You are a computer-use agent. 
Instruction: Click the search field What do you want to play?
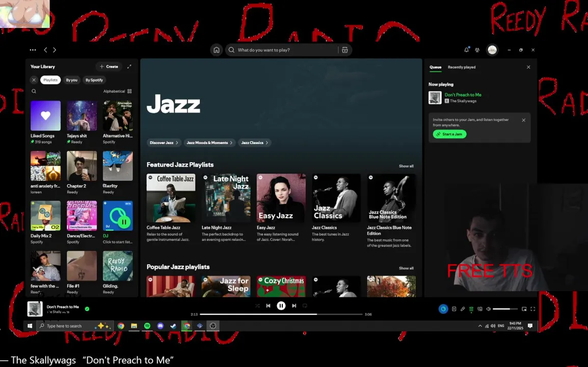(287, 50)
